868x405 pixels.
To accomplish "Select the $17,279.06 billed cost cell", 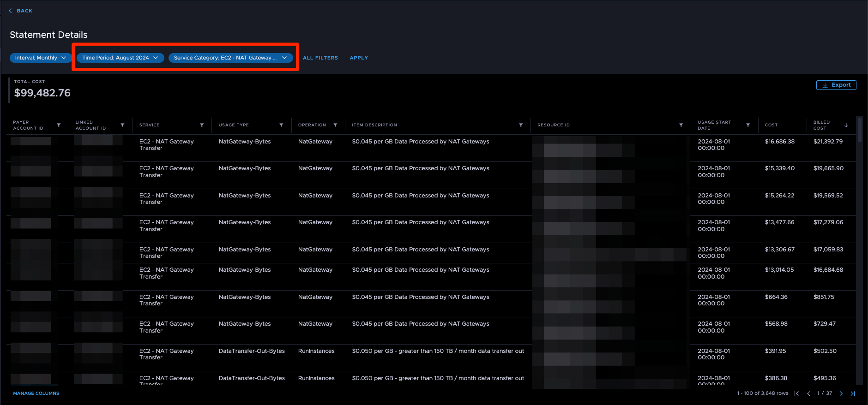I will point(828,222).
